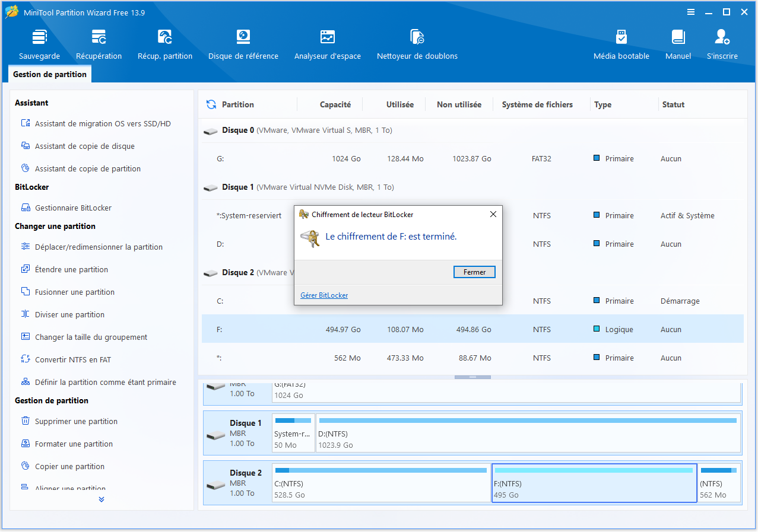The width and height of the screenshot is (758, 532).
Task: Select F:(NTFS) 495 Go block
Action: [x=594, y=483]
